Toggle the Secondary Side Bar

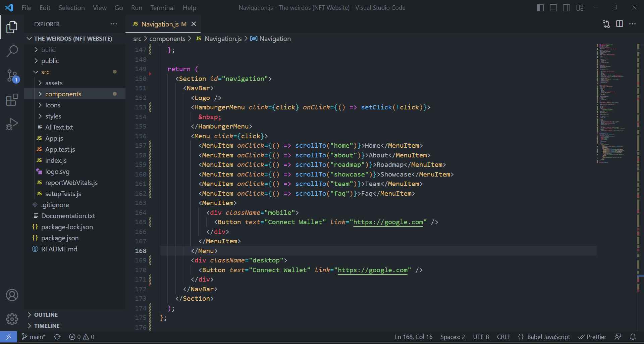tap(567, 7)
